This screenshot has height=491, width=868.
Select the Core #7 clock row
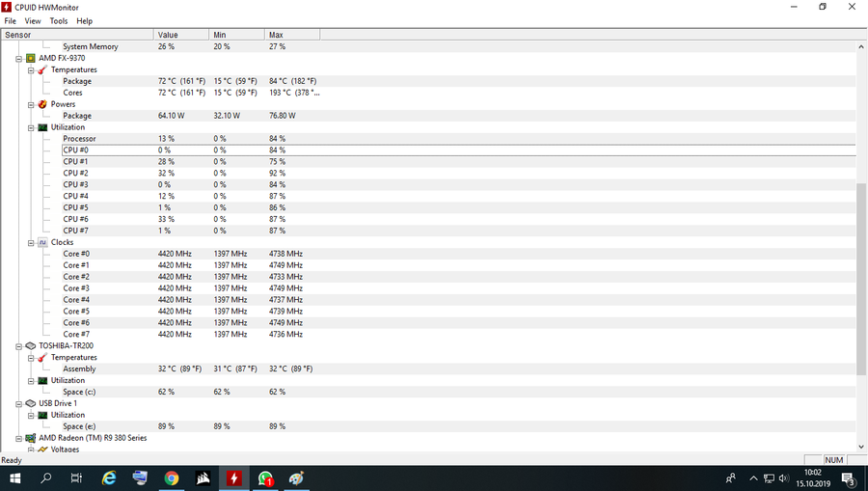point(459,335)
